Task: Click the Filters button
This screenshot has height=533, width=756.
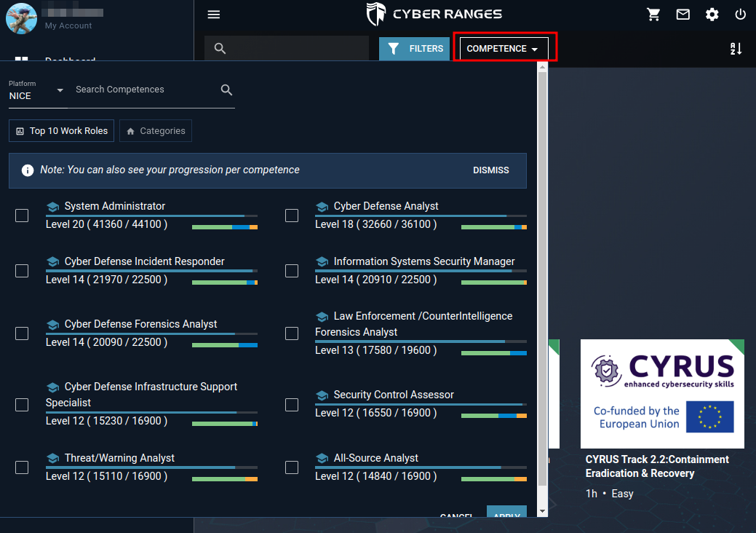Action: (415, 49)
